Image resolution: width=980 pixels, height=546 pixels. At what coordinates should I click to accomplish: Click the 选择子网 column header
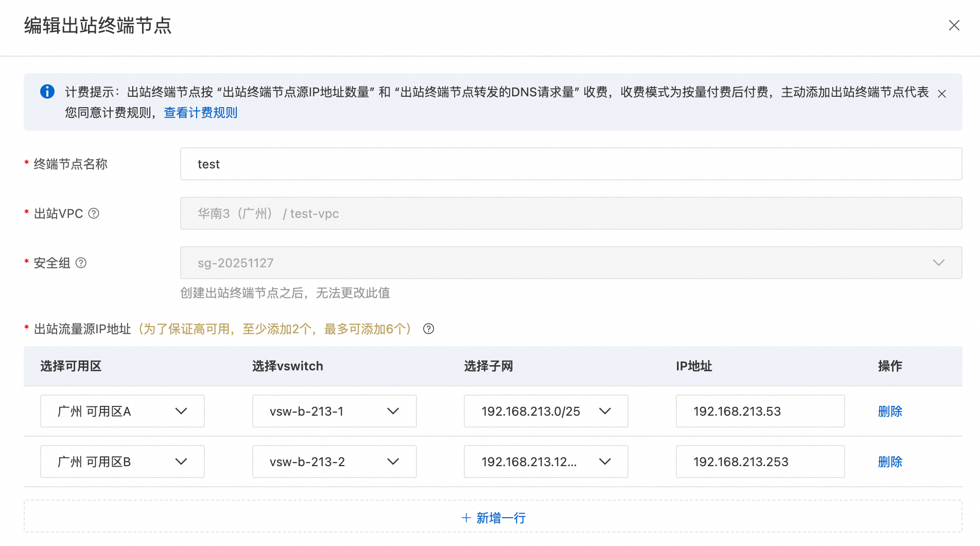pyautogui.click(x=488, y=366)
